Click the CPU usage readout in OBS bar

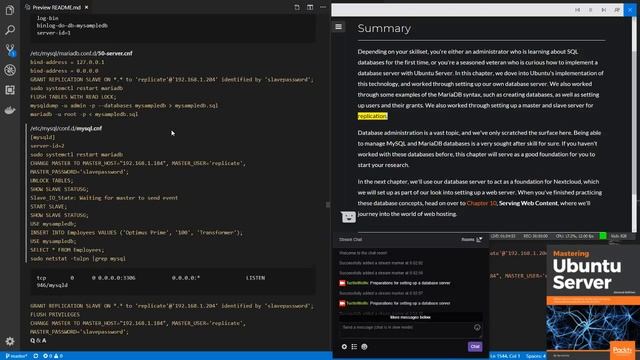coord(574,236)
